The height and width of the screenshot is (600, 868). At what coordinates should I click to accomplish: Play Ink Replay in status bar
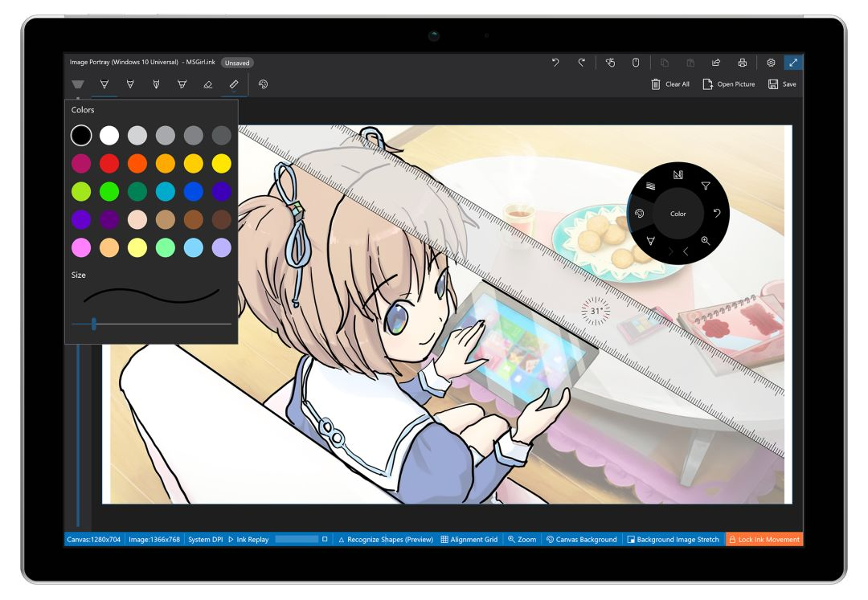pyautogui.click(x=248, y=539)
